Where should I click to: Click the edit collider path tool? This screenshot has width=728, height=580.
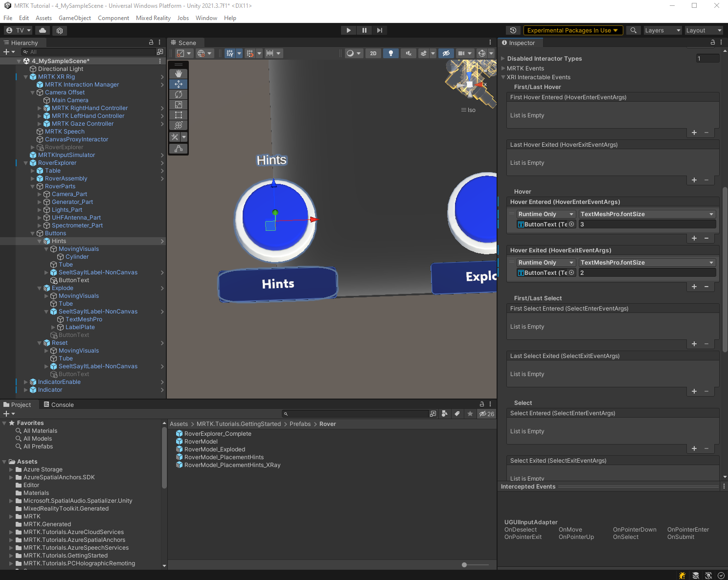[179, 148]
